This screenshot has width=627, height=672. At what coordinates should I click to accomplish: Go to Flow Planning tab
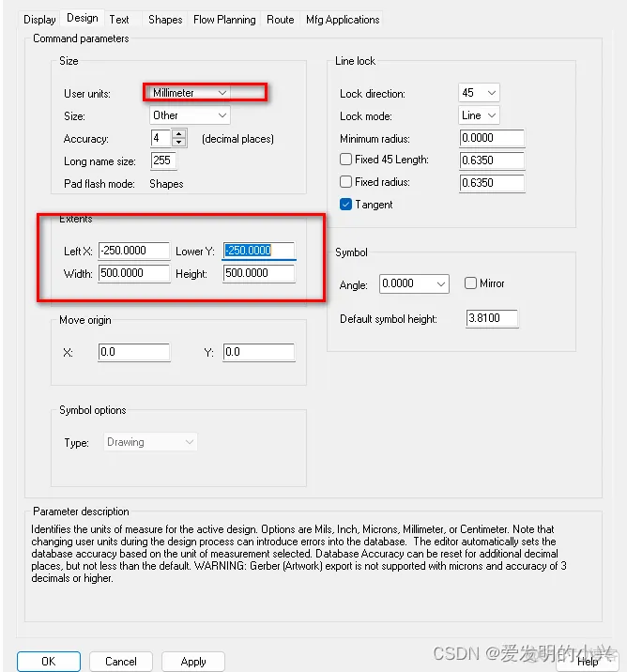pos(224,19)
